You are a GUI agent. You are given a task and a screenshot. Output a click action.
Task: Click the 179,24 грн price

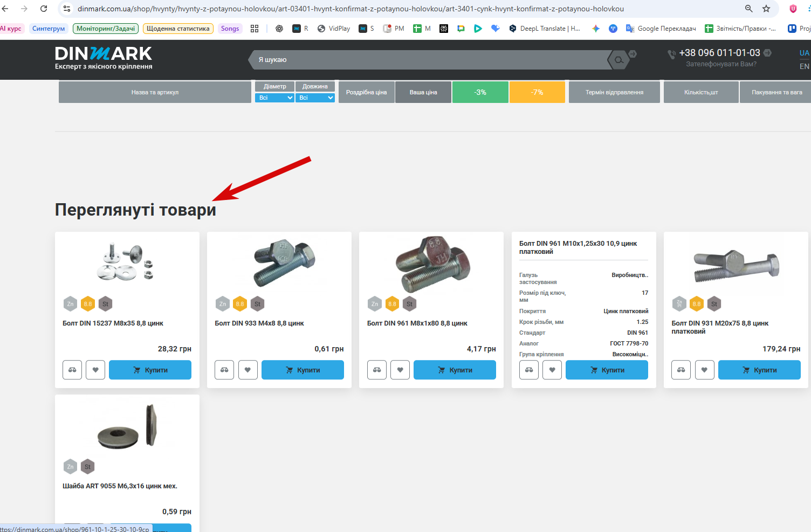point(781,349)
